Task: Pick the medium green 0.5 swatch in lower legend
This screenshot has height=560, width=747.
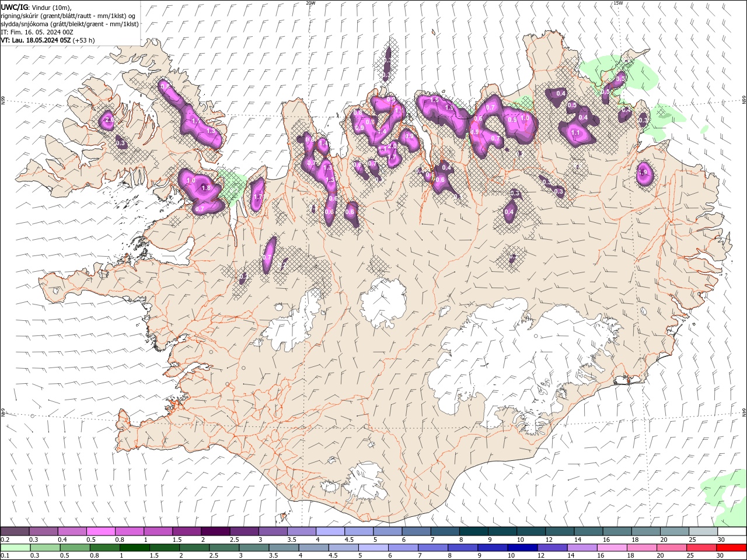Action: click(75, 548)
